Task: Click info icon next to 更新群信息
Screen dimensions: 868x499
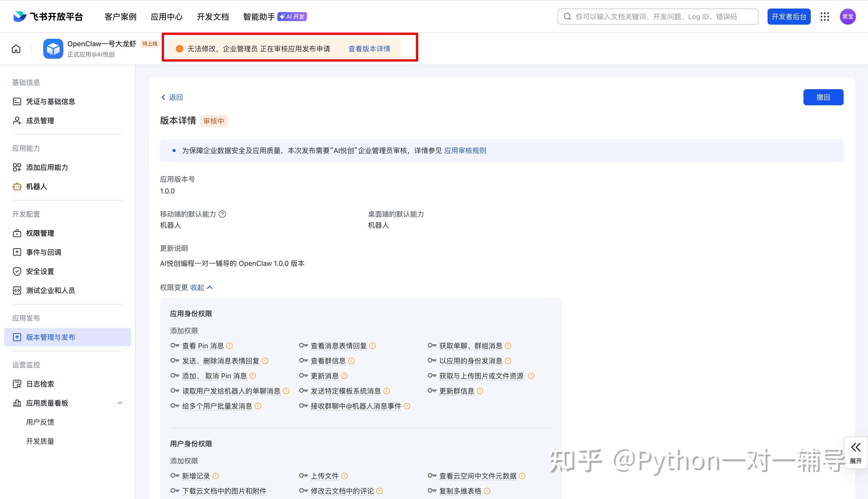Action: click(x=480, y=391)
